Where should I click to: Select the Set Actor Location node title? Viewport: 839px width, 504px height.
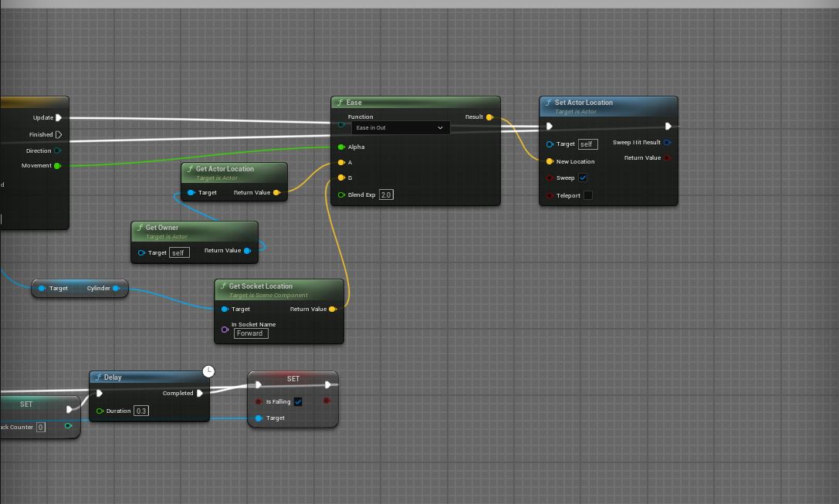point(584,103)
